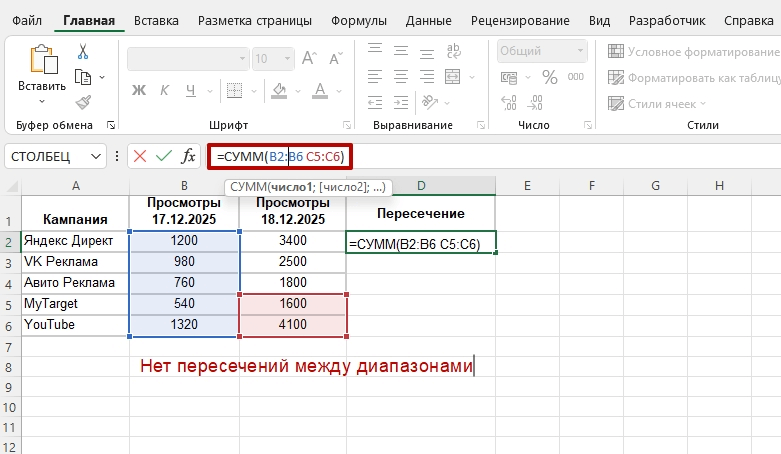The image size is (781, 454).
Task: Cancel formula entry with the X icon
Action: coord(140,156)
